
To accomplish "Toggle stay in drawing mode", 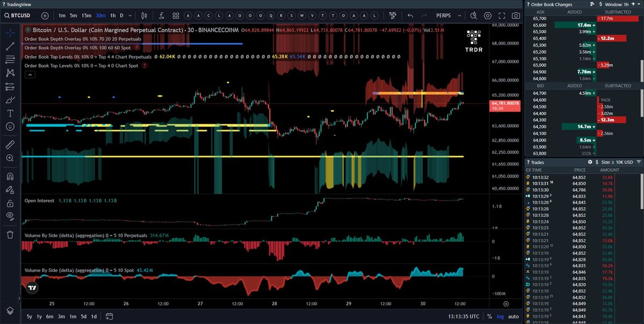I will pos(10,189).
